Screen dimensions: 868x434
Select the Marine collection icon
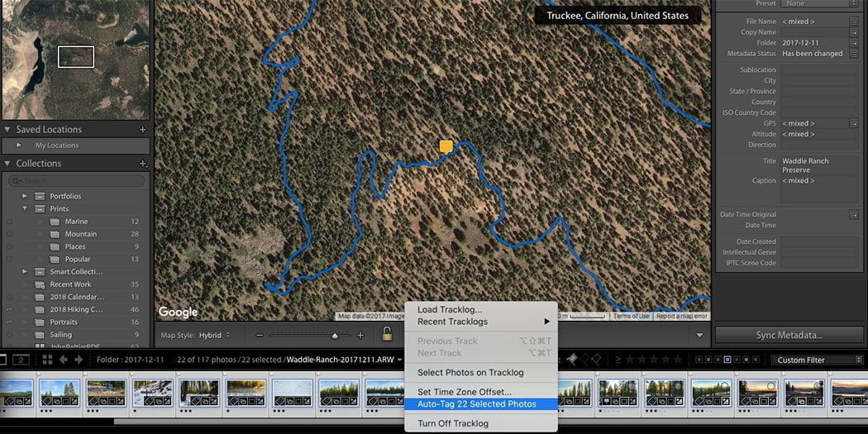(x=55, y=222)
